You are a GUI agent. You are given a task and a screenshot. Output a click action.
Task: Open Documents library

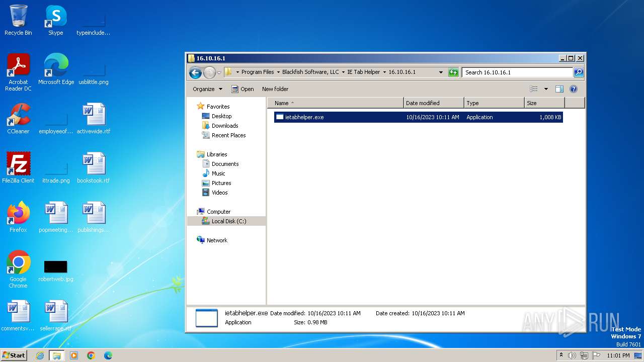(225, 164)
